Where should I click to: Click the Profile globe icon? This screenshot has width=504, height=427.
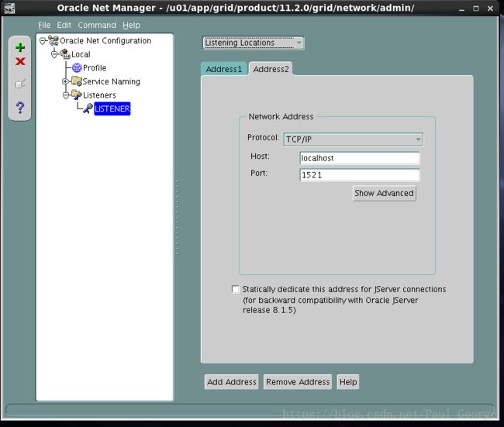[x=77, y=67]
